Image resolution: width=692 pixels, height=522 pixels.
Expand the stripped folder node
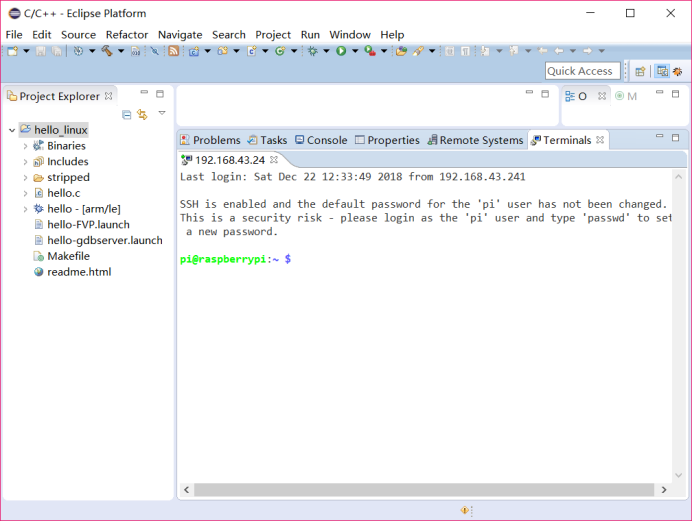[x=25, y=178]
